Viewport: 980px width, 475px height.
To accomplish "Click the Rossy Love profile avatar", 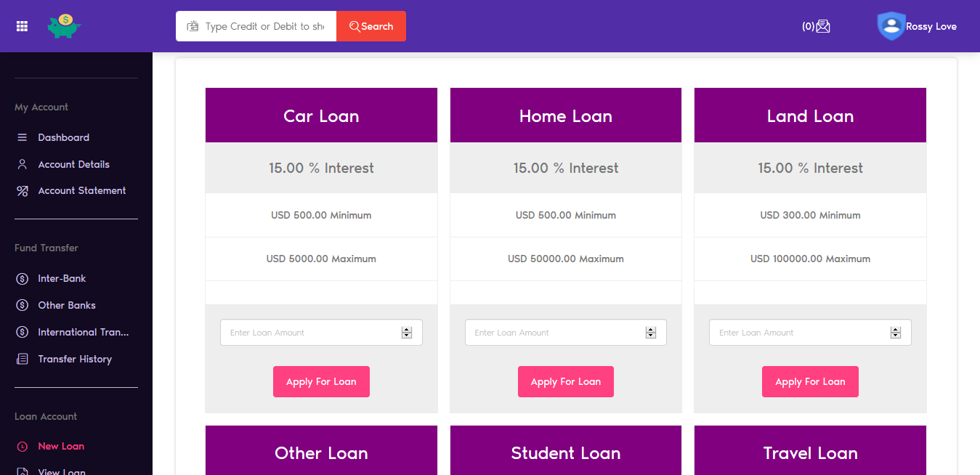I will tap(890, 26).
